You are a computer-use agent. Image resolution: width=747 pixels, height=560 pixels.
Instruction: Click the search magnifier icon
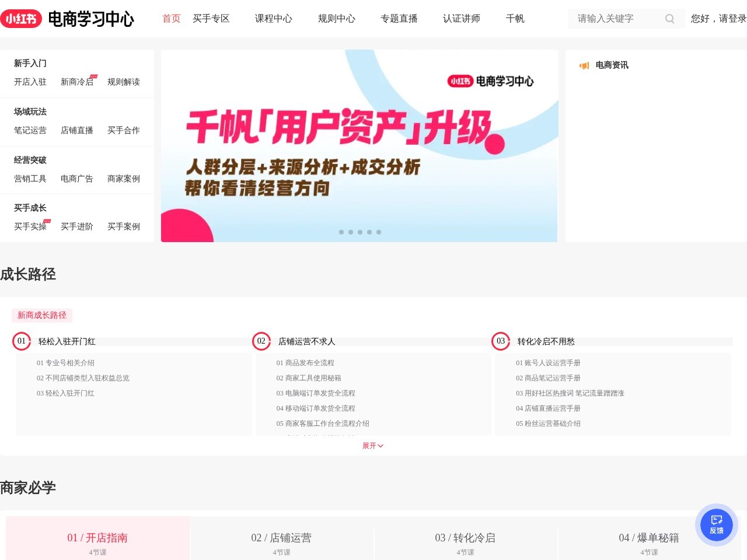point(669,19)
